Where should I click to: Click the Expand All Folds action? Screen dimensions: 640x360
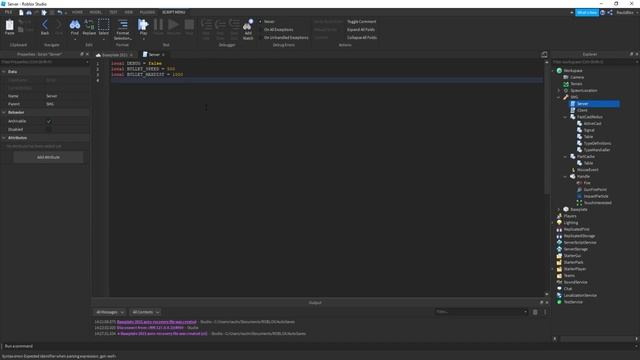(361, 30)
